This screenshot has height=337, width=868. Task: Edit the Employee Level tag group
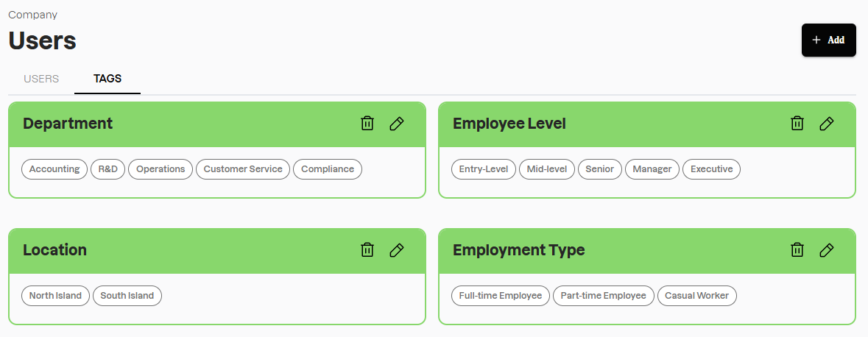point(827,124)
